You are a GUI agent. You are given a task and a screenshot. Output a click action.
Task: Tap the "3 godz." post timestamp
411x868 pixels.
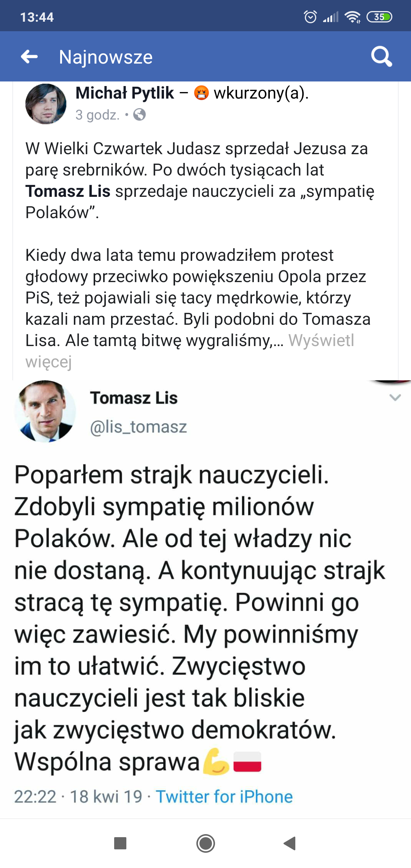(x=97, y=115)
